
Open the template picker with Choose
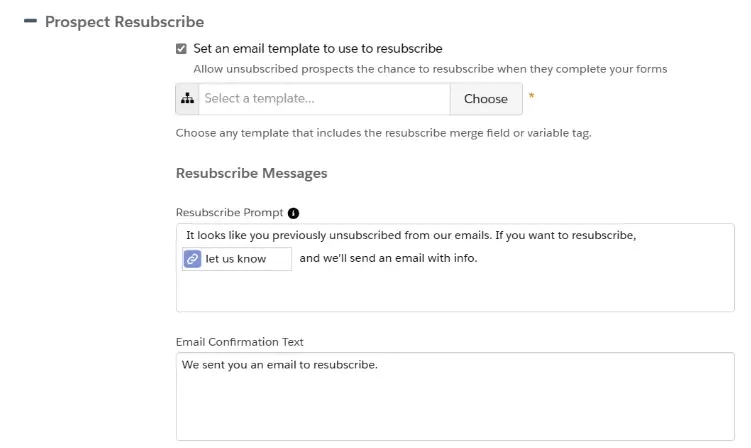[x=486, y=99]
